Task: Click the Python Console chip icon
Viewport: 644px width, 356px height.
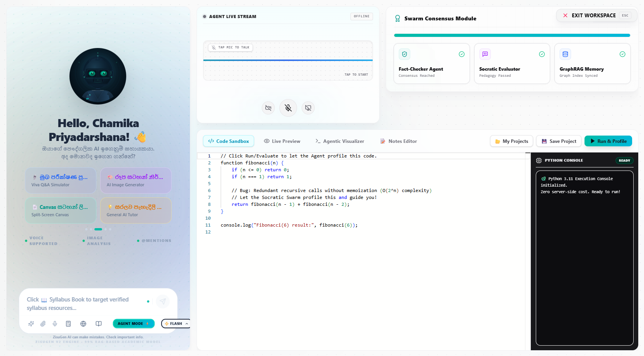Action: point(539,161)
